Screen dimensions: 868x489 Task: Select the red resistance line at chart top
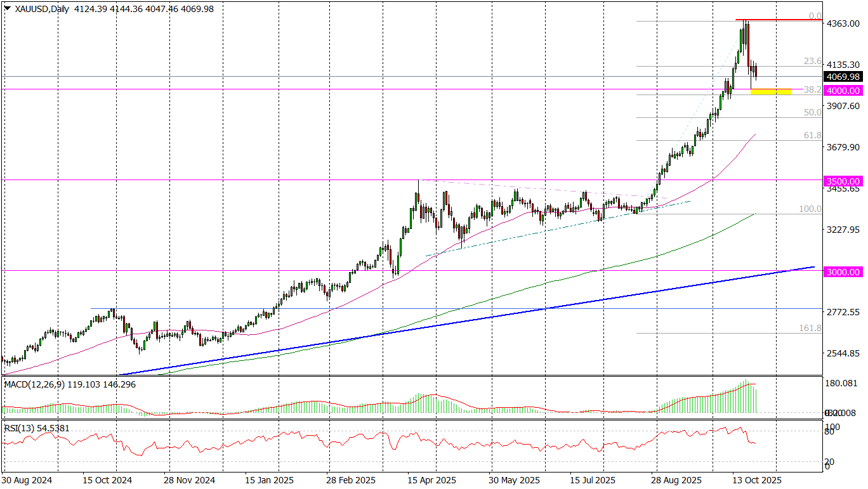pyautogui.click(x=779, y=20)
